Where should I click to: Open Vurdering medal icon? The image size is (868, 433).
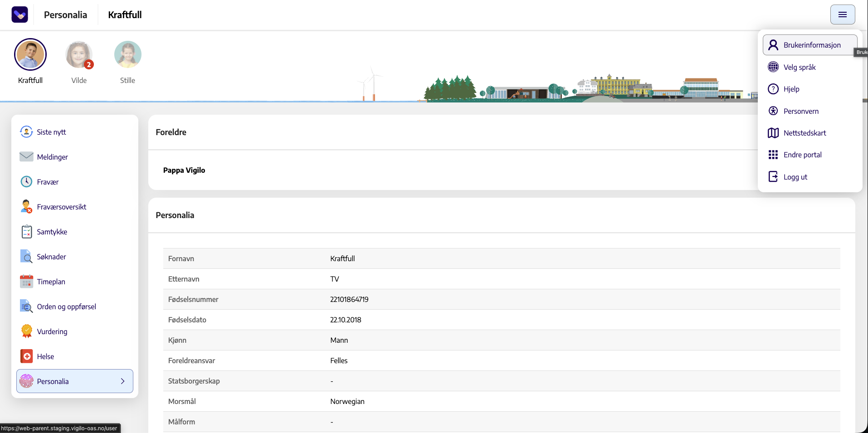tap(27, 331)
